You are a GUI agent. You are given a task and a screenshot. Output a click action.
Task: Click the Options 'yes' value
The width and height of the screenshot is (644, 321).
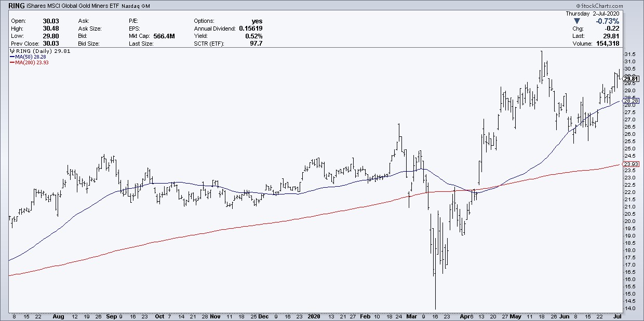tap(257, 21)
